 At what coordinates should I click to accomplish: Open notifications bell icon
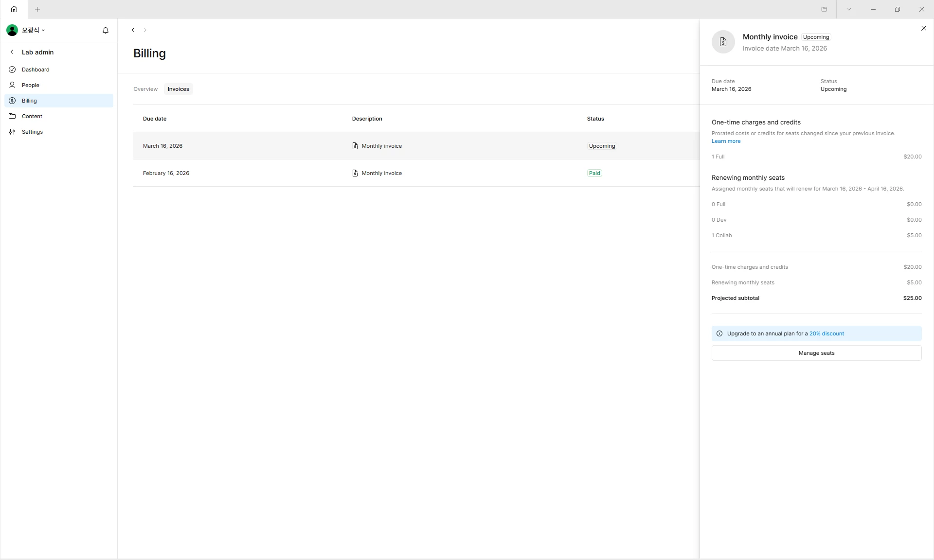pyautogui.click(x=106, y=30)
